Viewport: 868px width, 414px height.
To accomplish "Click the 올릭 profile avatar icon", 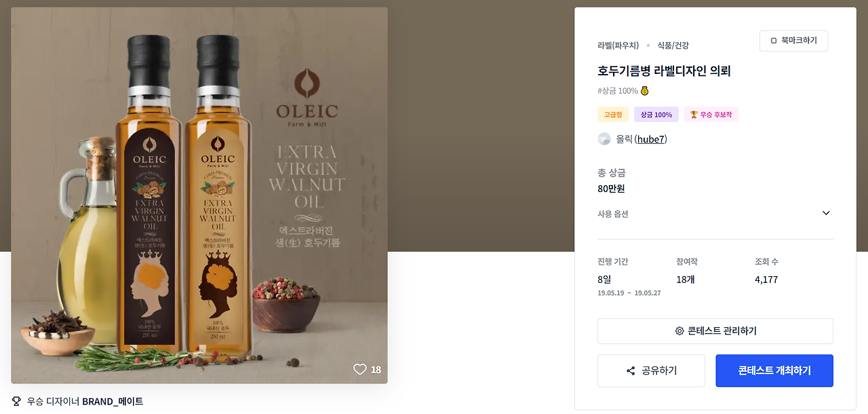I will coord(604,139).
